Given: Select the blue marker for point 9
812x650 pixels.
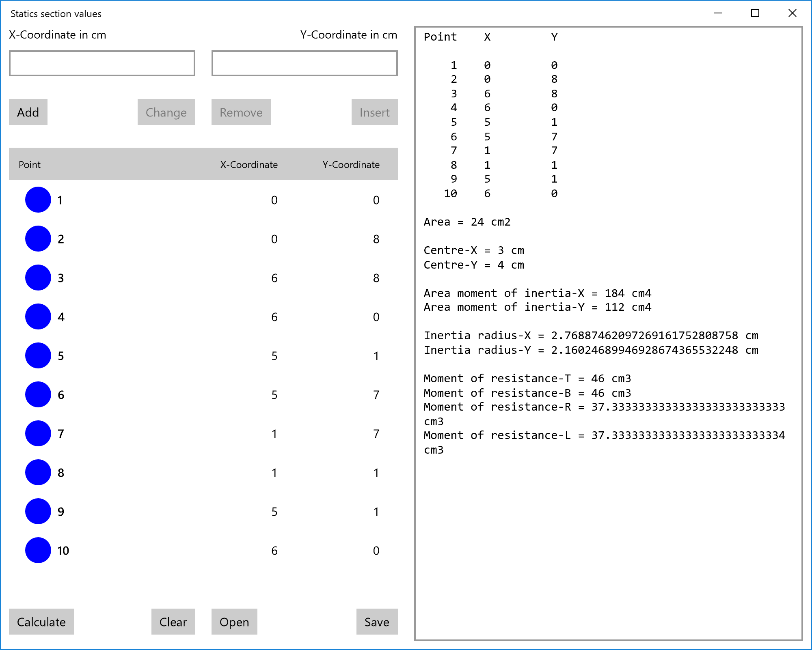Looking at the screenshot, I should 38,511.
